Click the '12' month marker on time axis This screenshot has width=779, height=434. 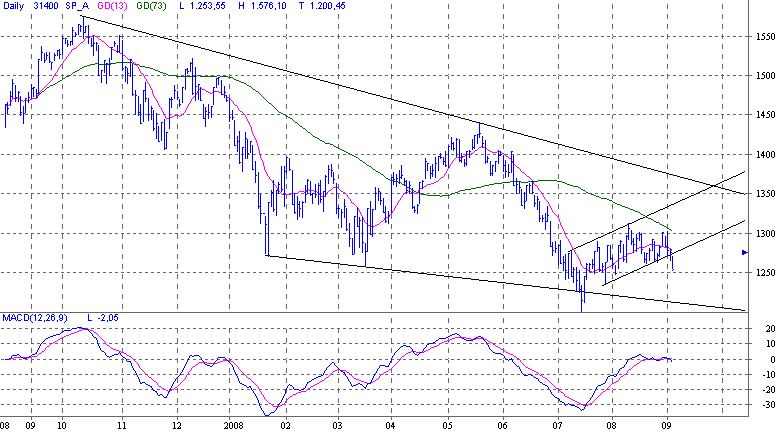coord(177,426)
